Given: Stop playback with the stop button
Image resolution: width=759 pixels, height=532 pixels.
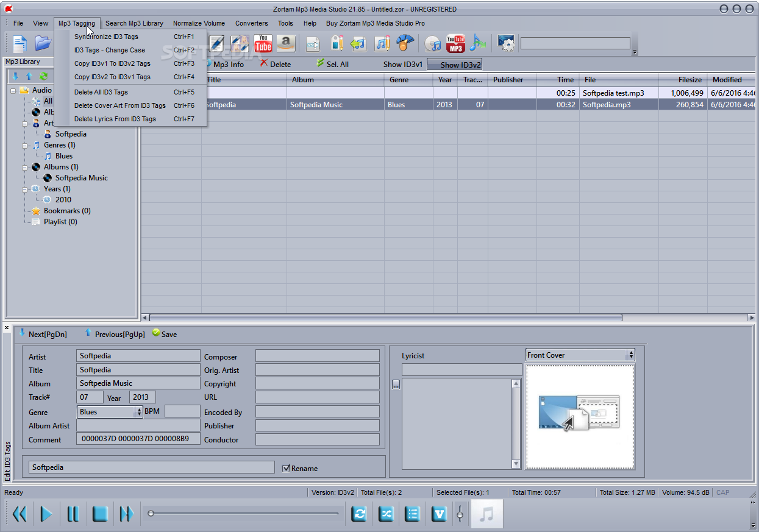Looking at the screenshot, I should click(100, 514).
